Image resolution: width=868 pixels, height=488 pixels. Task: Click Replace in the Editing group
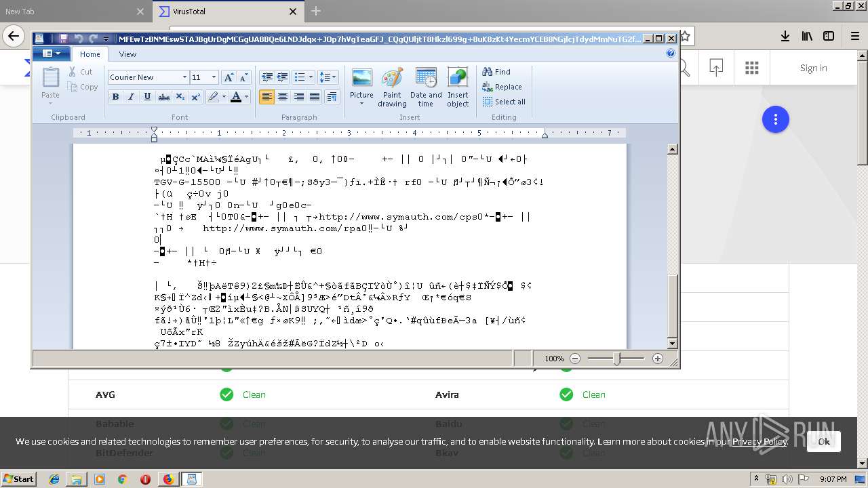502,87
